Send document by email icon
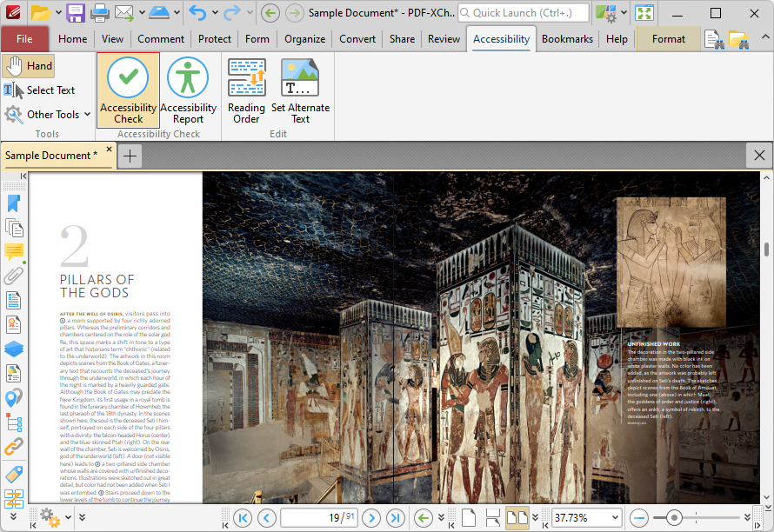Screen dimensions: 774x532 pos(123,13)
